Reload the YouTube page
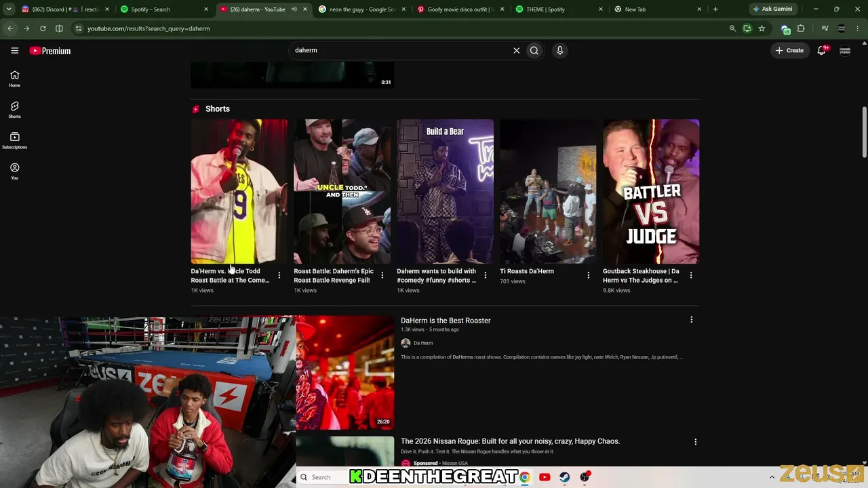The width and height of the screenshot is (868, 488). 43,28
